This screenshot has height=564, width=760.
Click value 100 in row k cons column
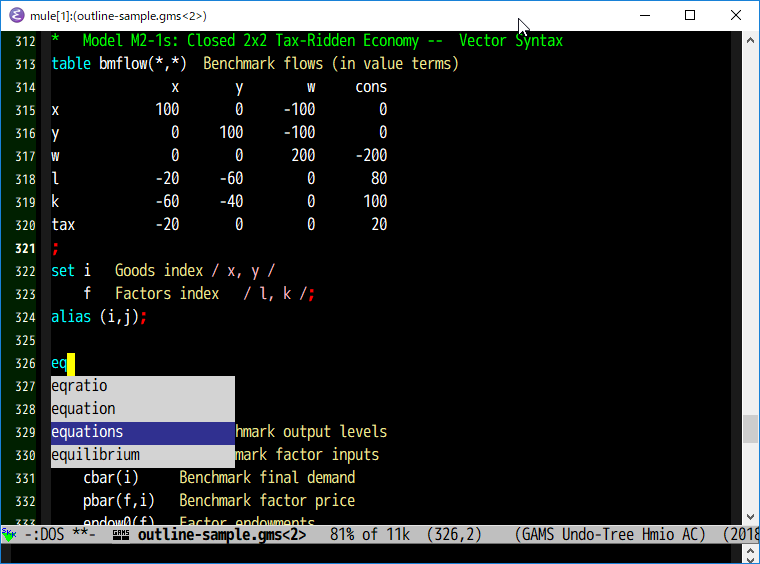375,202
